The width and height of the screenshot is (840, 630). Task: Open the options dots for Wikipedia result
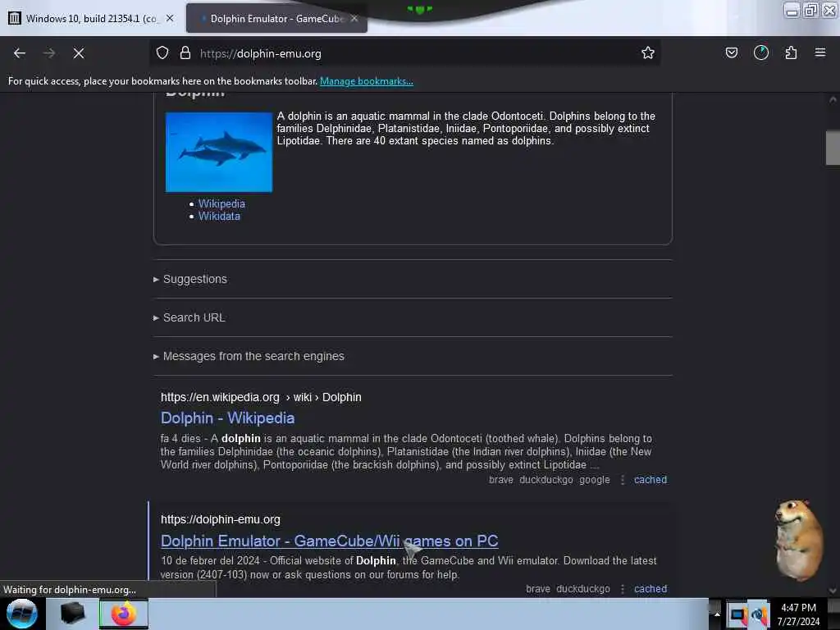[622, 480]
